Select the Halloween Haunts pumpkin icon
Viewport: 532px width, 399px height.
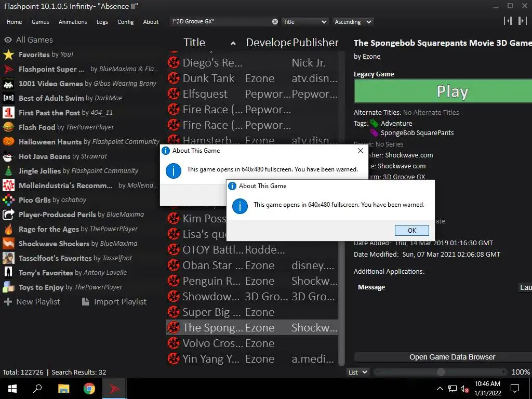8,142
